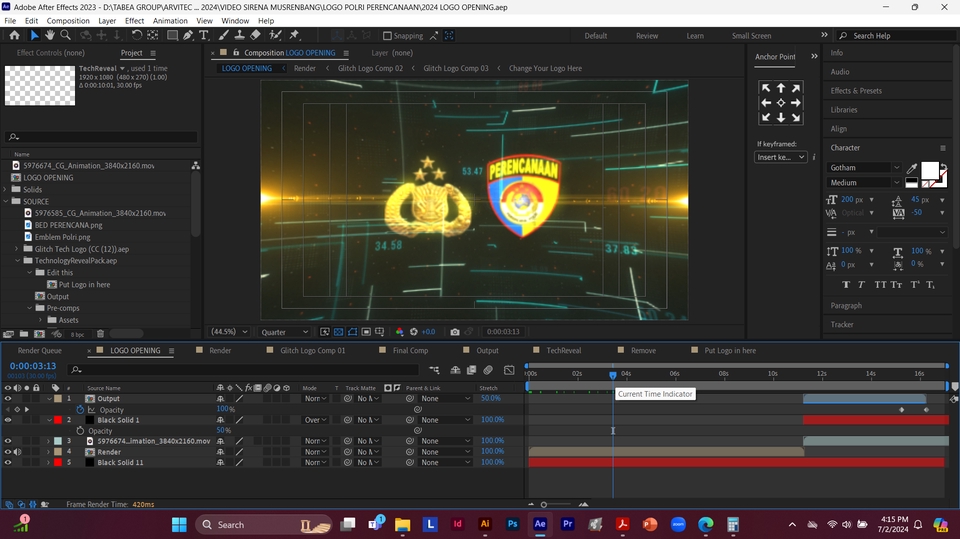
Task: Switch to the TechReveal timeline tab
Action: coord(564,351)
